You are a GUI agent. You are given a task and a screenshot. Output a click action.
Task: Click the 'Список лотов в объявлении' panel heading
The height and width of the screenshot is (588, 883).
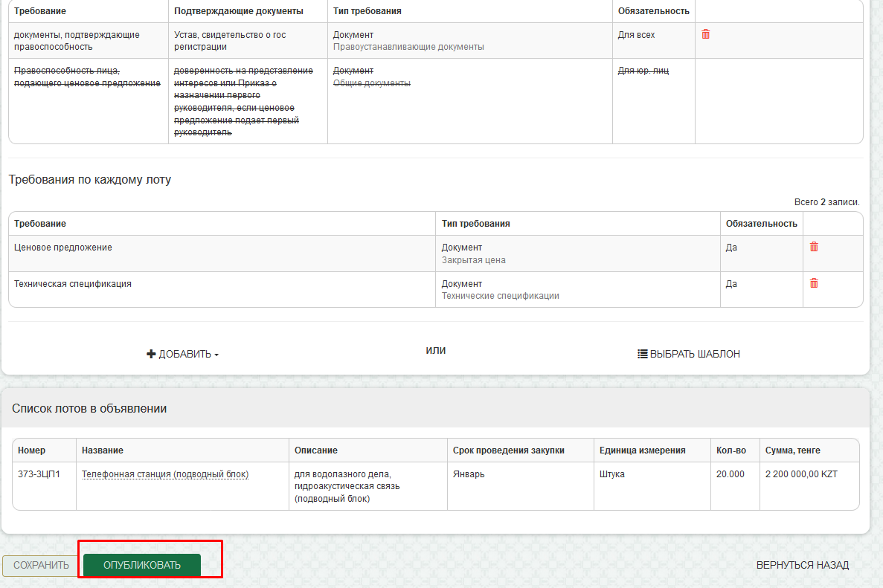(x=89, y=409)
